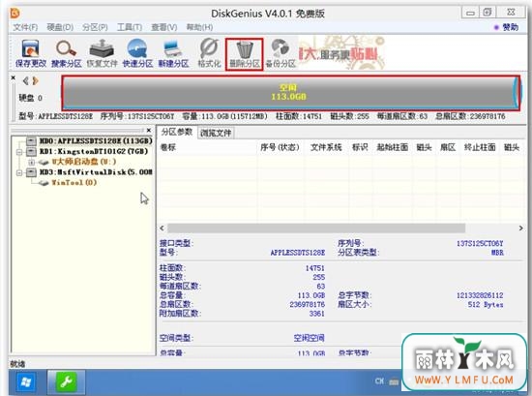The width and height of the screenshot is (532, 396).
Task: Open the 查看(V) menu
Action: [x=164, y=27]
